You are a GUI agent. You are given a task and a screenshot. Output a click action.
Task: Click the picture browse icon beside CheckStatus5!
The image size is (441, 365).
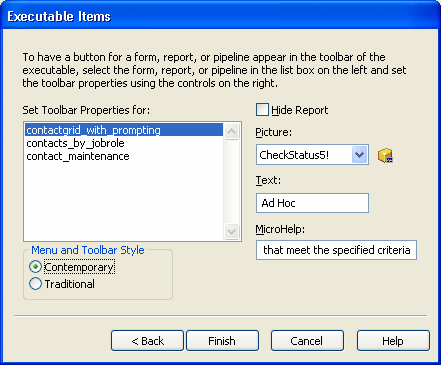(385, 155)
